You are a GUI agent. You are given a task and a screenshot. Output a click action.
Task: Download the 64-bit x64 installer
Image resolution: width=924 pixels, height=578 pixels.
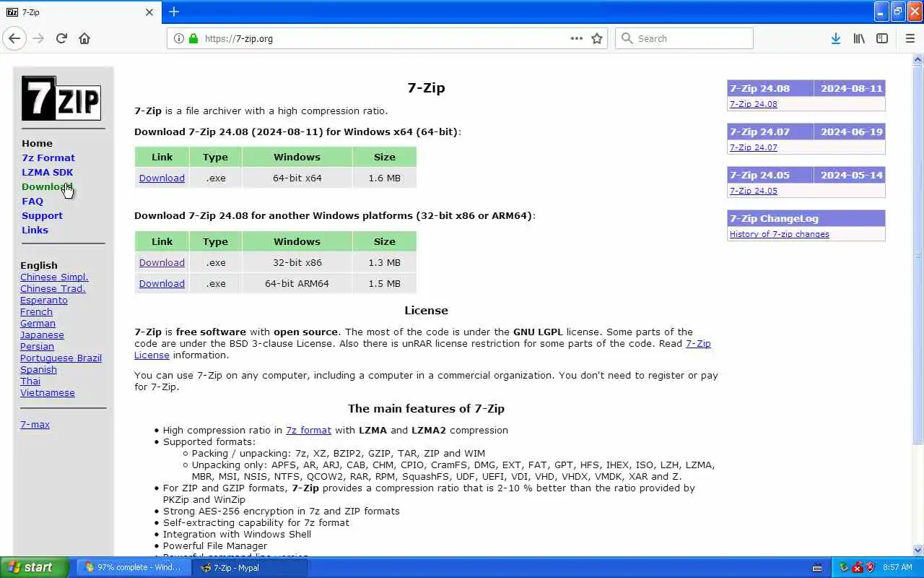pyautogui.click(x=162, y=178)
